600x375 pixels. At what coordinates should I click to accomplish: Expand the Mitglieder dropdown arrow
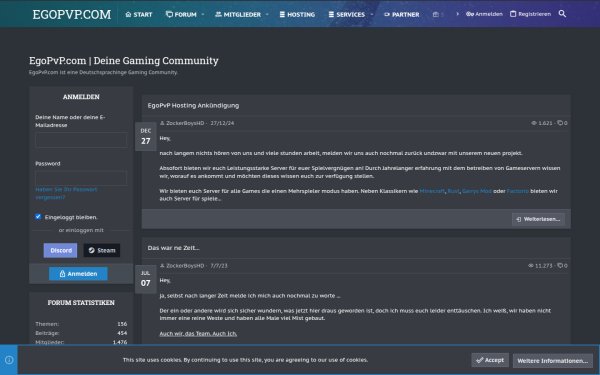267,15
